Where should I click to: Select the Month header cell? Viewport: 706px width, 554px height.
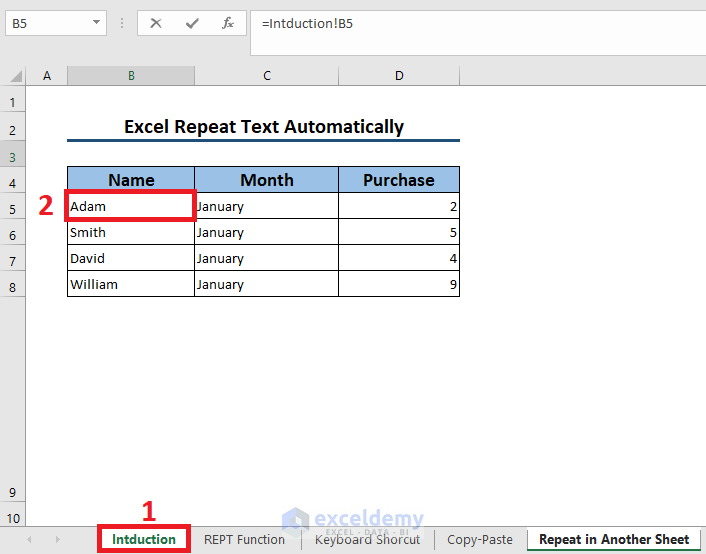tap(267, 180)
